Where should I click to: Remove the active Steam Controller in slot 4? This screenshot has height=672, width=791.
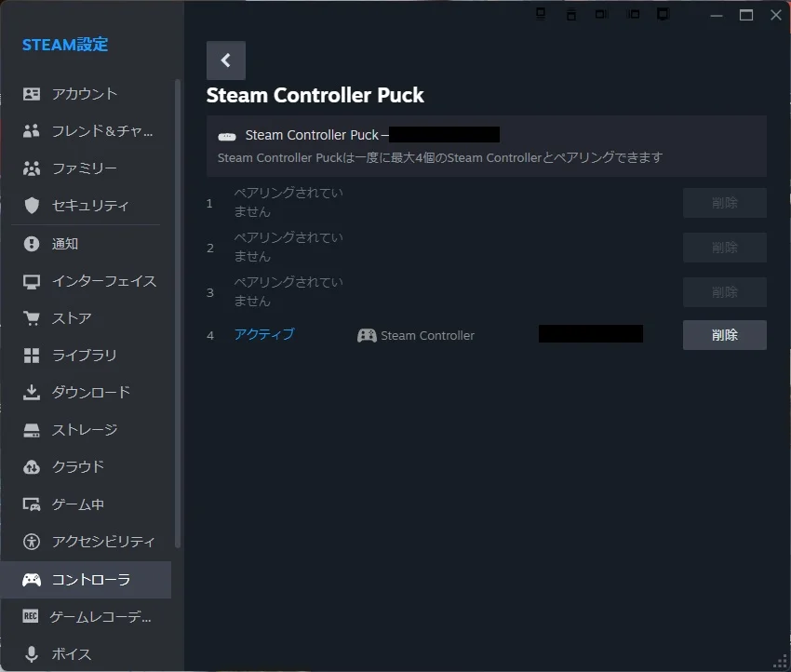(724, 335)
